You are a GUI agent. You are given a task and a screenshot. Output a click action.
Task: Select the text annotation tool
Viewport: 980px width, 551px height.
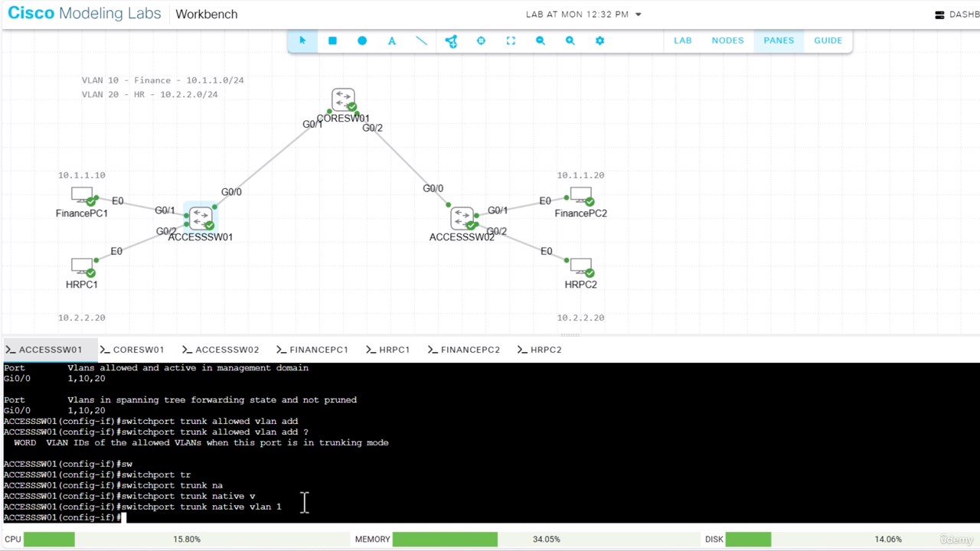[x=392, y=41]
